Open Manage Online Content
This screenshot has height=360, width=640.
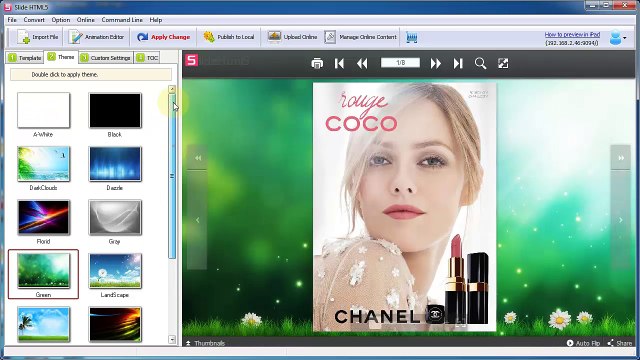pyautogui.click(x=360, y=37)
